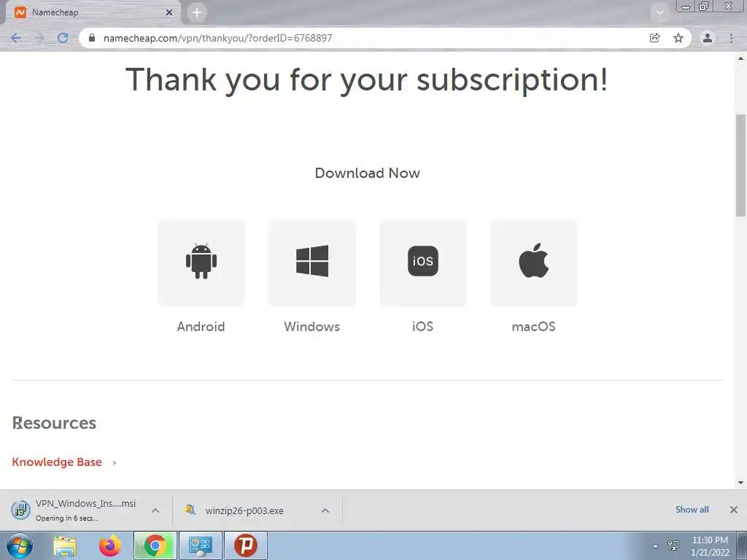
Task: Click the network tray icon
Action: [x=673, y=545]
